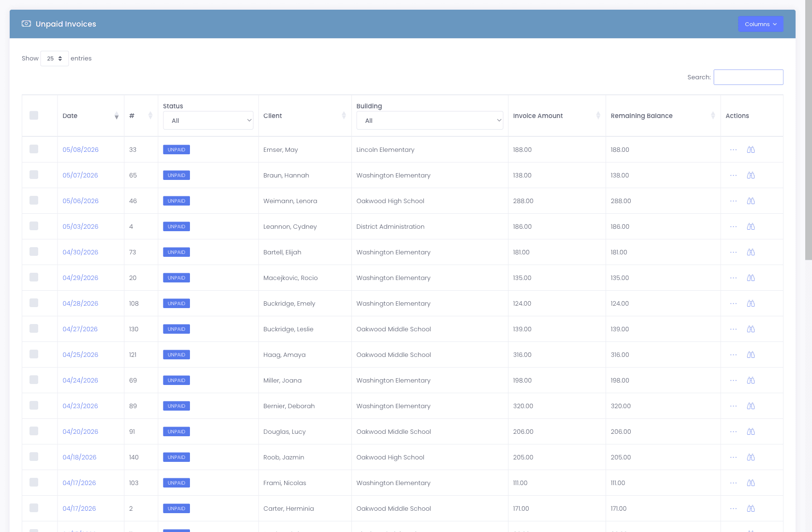Screen dimensions: 812x532
Task: Open the Building filter dropdown
Action: tap(430, 120)
